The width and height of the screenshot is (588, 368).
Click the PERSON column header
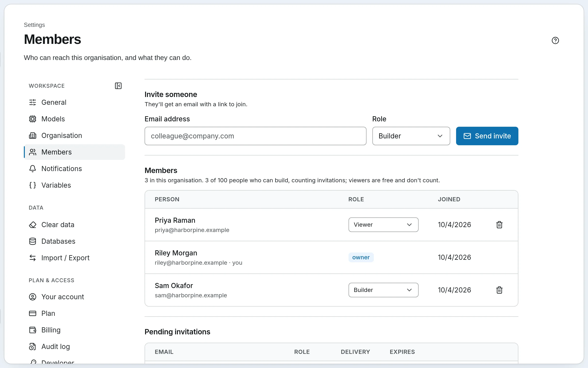coord(167,199)
